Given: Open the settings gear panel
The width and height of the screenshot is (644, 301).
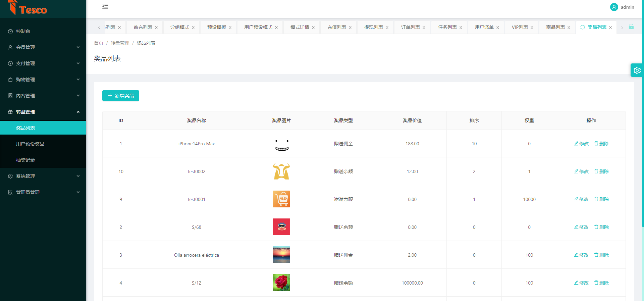Looking at the screenshot, I should point(637,70).
